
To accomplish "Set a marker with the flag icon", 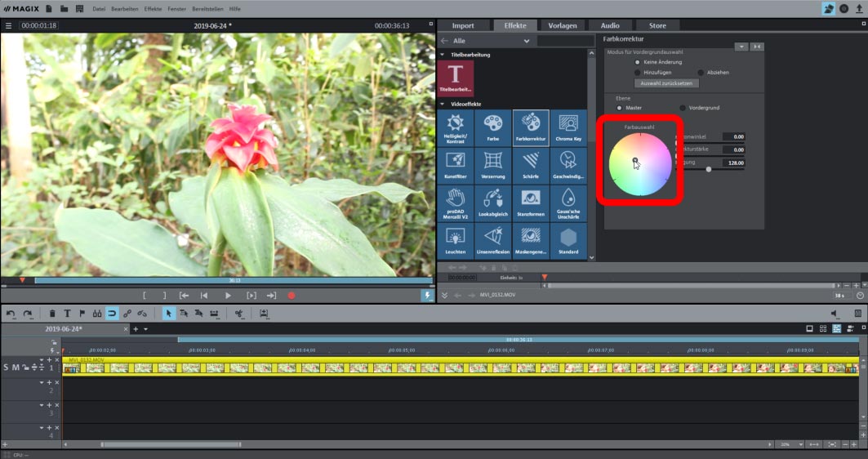I will pyautogui.click(x=82, y=314).
